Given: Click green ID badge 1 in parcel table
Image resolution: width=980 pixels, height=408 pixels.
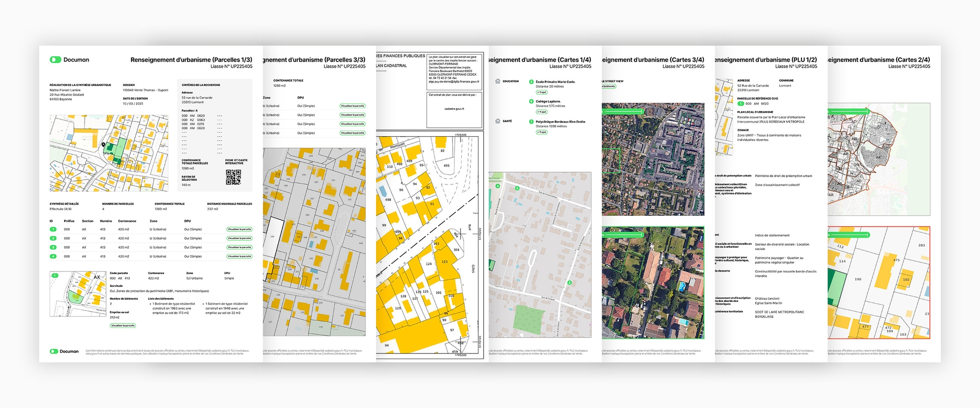Looking at the screenshot, I should 53,229.
